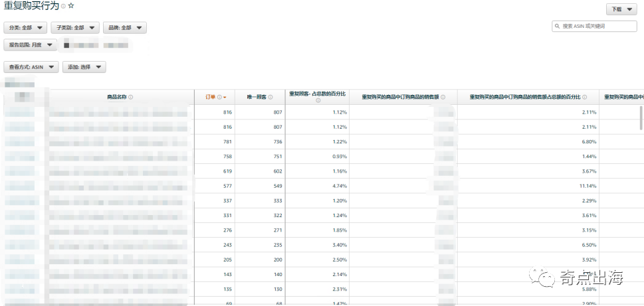Viewport: 644px width, 306px height.
Task: Click info icon beside 重复购买的商品中订购商品的销售额 header
Action: 443,97
